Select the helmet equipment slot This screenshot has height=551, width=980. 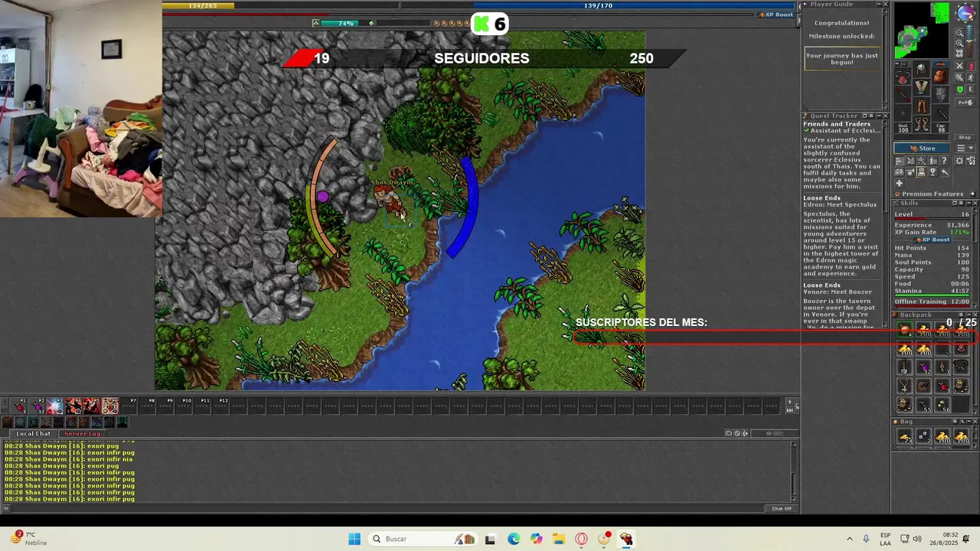[921, 69]
